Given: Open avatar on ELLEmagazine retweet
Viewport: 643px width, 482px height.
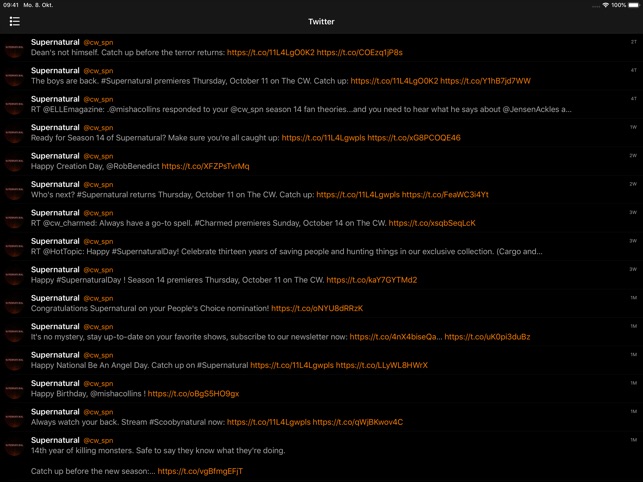Looking at the screenshot, I should tap(14, 105).
